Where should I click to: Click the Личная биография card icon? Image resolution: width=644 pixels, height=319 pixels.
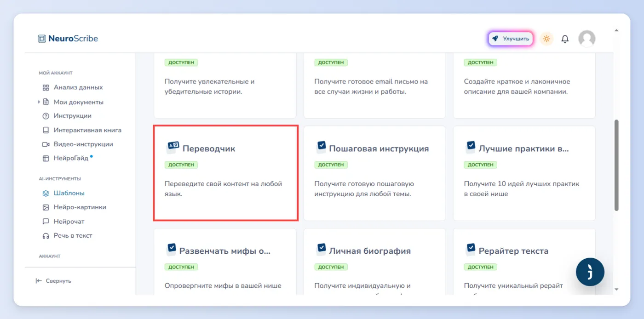pyautogui.click(x=321, y=249)
